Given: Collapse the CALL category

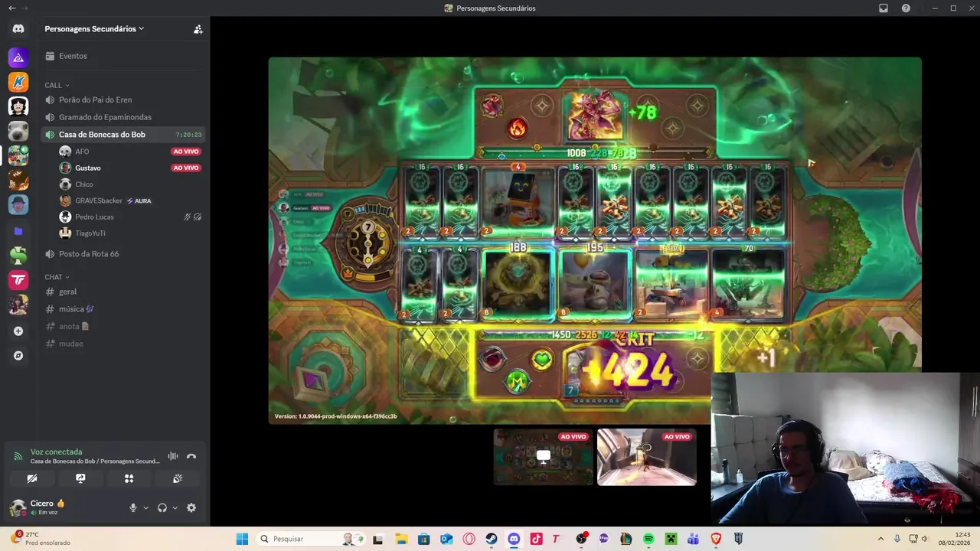Looking at the screenshot, I should (x=57, y=85).
